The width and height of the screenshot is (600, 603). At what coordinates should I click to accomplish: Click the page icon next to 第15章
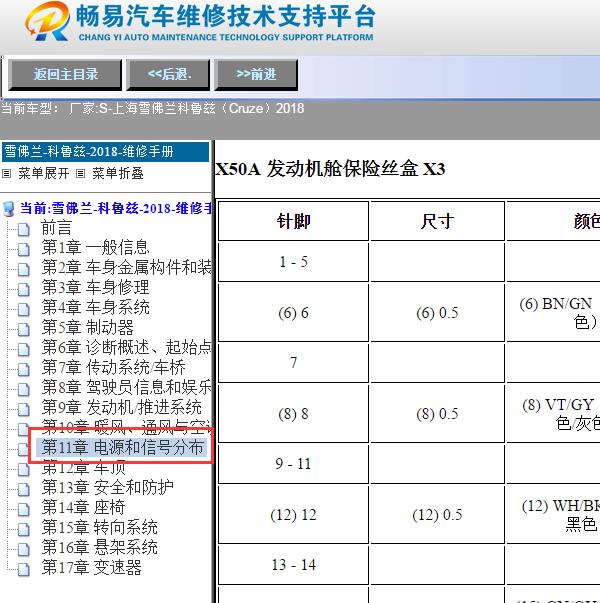pos(24,529)
